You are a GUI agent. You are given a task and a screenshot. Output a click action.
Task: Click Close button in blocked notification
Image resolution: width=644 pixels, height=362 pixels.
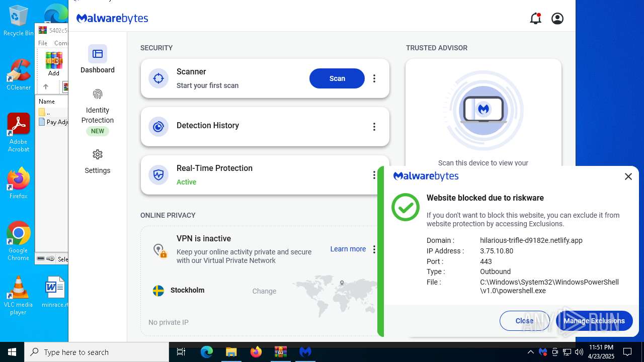click(524, 321)
